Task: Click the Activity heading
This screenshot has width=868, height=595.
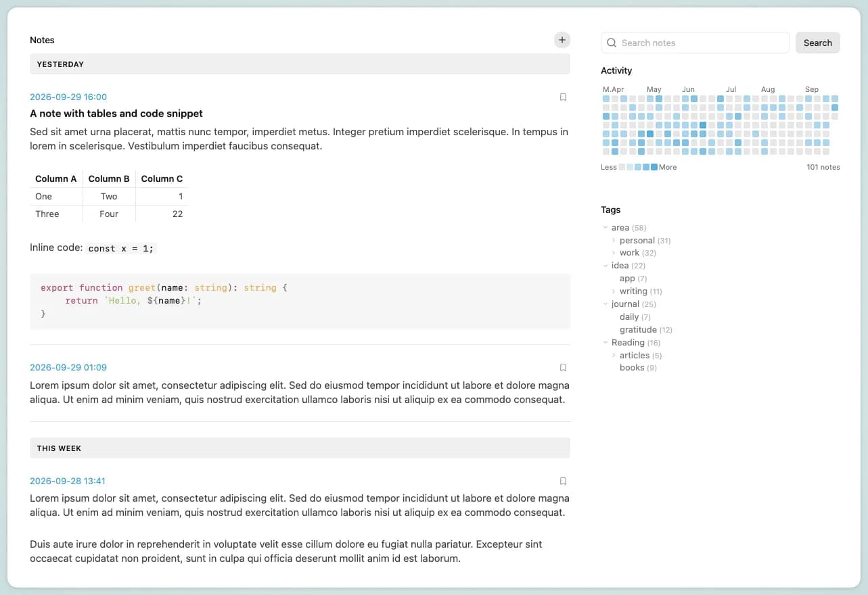Action: 616,70
